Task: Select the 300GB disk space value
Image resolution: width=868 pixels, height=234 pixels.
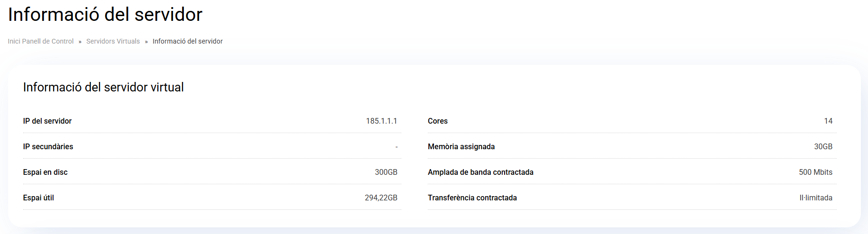Action: [x=386, y=172]
